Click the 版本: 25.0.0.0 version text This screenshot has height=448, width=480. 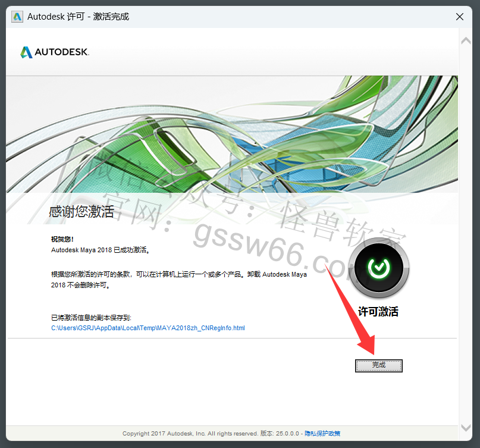tap(280, 433)
